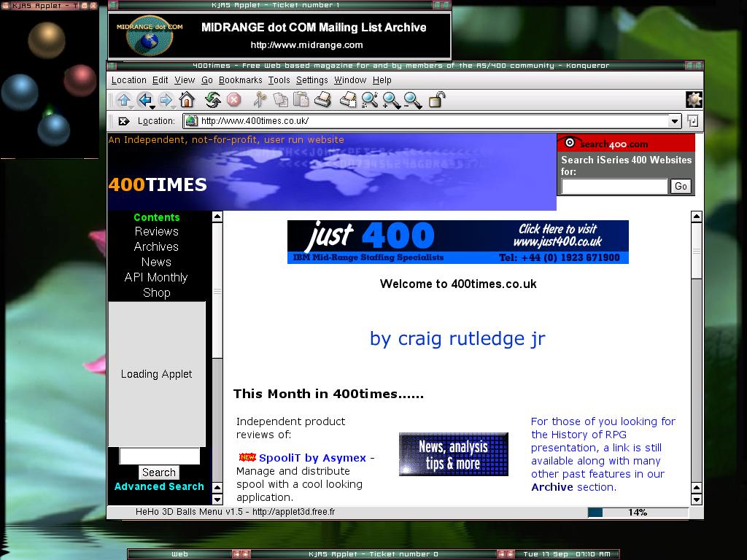Viewport: 747px width, 560px height.
Task: Open Find with the magnifier icon
Action: pos(370,100)
